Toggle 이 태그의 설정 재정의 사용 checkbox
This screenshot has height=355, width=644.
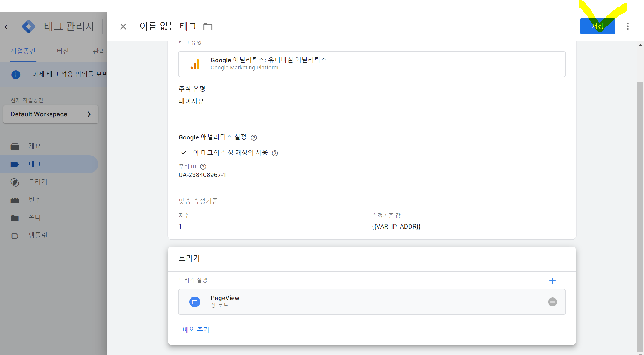(184, 153)
